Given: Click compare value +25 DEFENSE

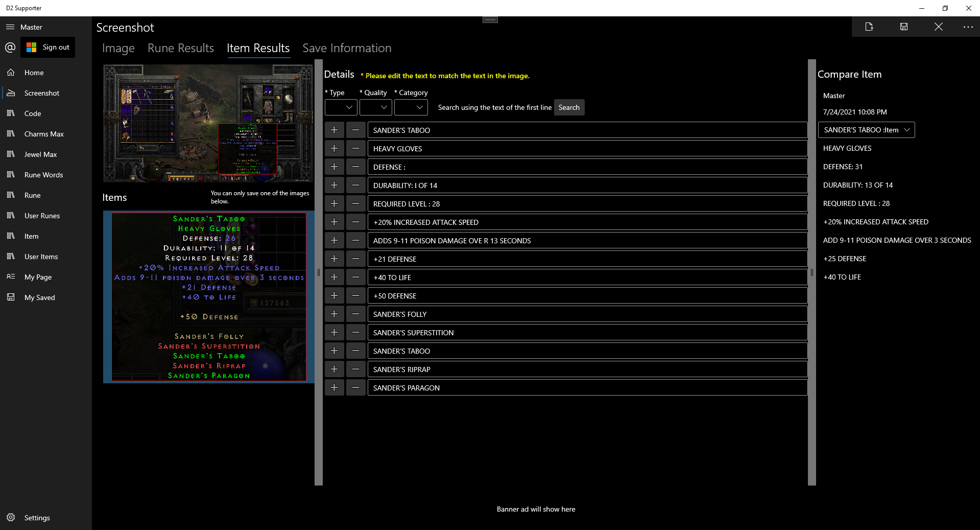Looking at the screenshot, I should coord(845,259).
